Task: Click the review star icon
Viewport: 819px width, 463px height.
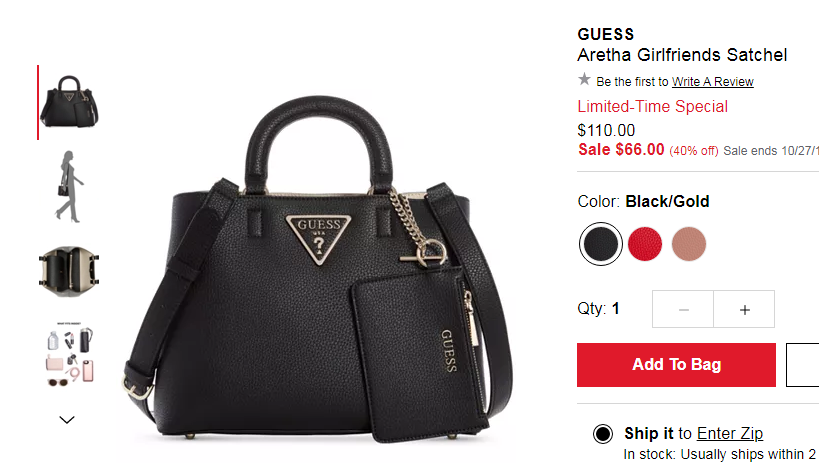Action: [584, 80]
